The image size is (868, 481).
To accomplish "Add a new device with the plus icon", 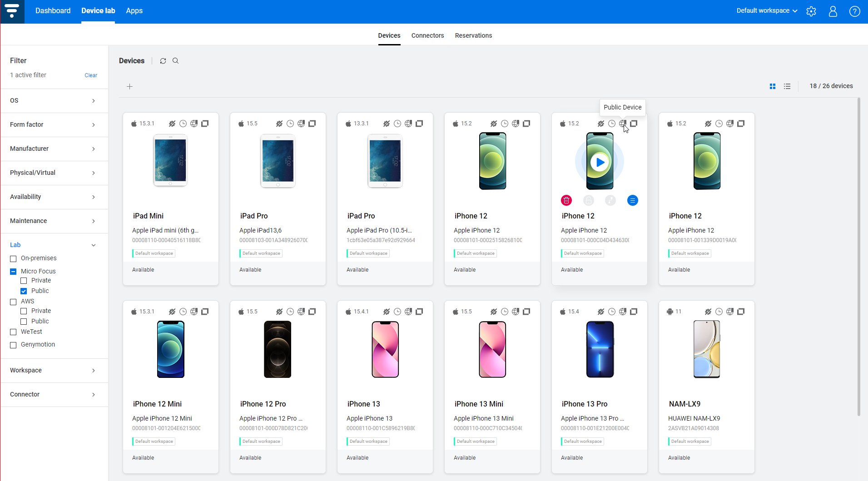I will (129, 86).
